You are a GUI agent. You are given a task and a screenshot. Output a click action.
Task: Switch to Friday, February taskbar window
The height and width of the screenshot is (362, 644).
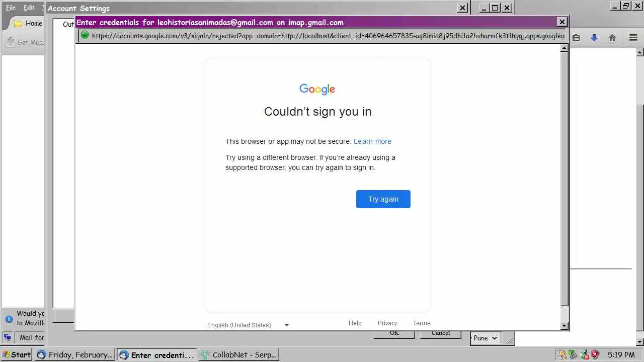[74, 354]
